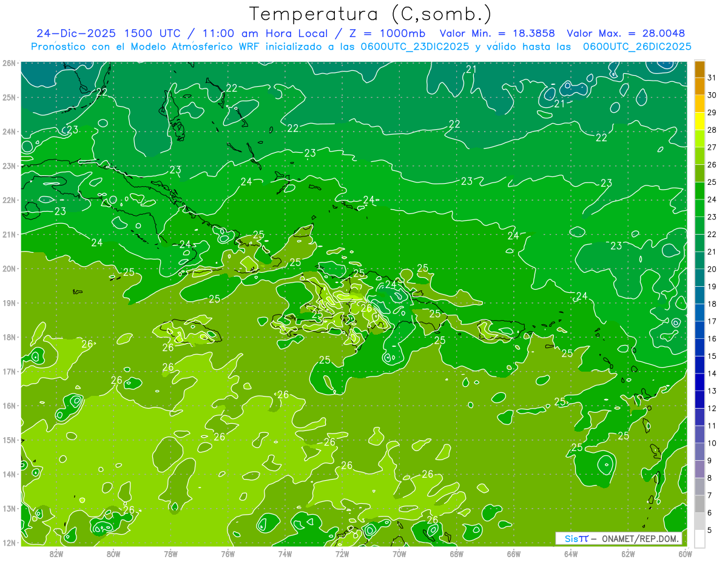
Task: Click the brown swatch above 31 on colorbar
Action: (x=699, y=69)
